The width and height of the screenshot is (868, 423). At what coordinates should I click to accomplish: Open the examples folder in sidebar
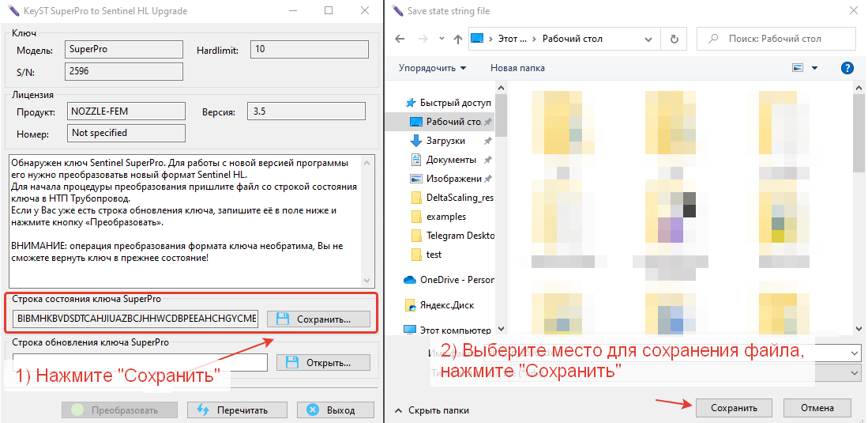pyautogui.click(x=446, y=216)
